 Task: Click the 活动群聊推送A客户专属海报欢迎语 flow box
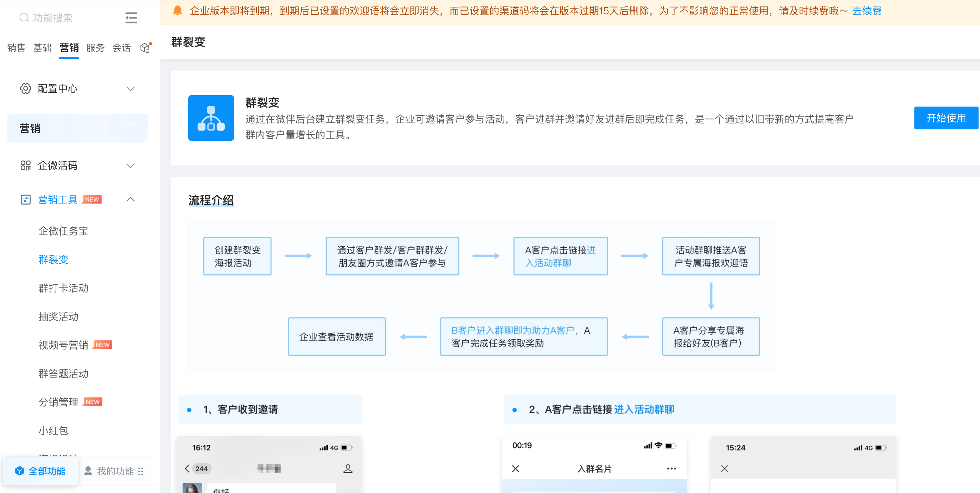[711, 256]
